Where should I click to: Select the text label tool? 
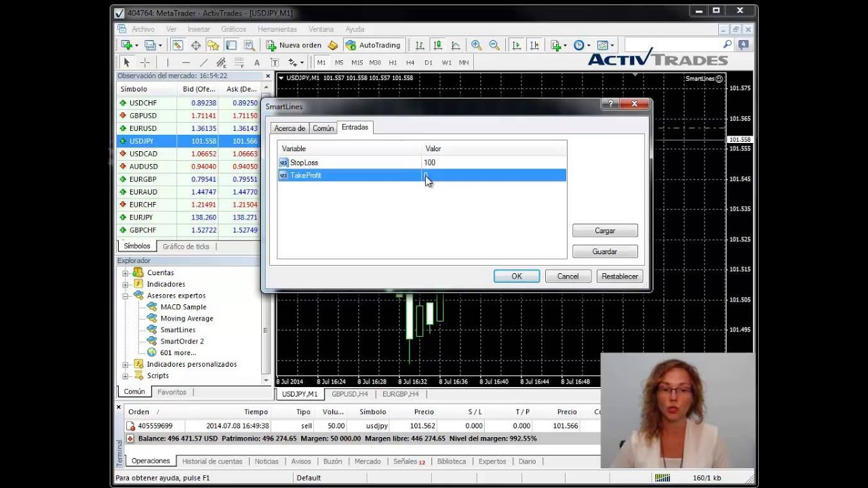[275, 62]
